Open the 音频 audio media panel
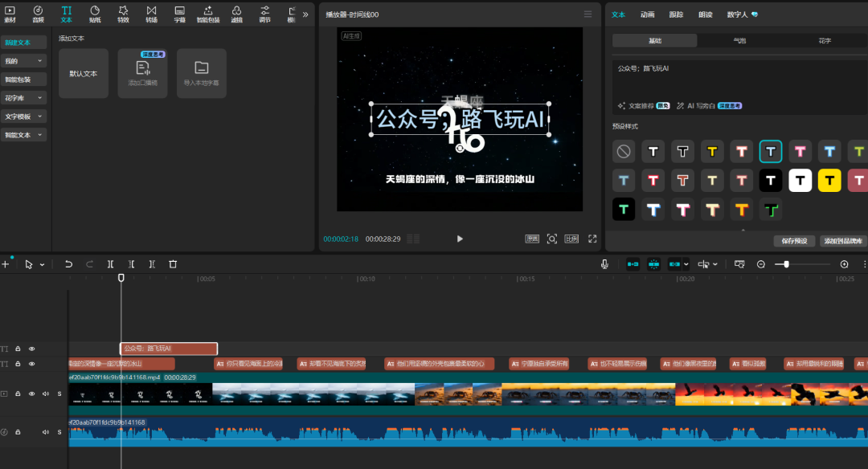The width and height of the screenshot is (868, 469). (x=39, y=14)
